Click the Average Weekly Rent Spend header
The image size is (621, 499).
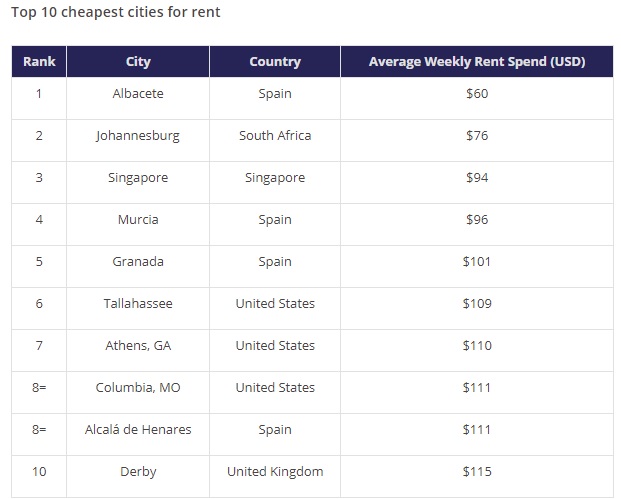[x=476, y=61]
